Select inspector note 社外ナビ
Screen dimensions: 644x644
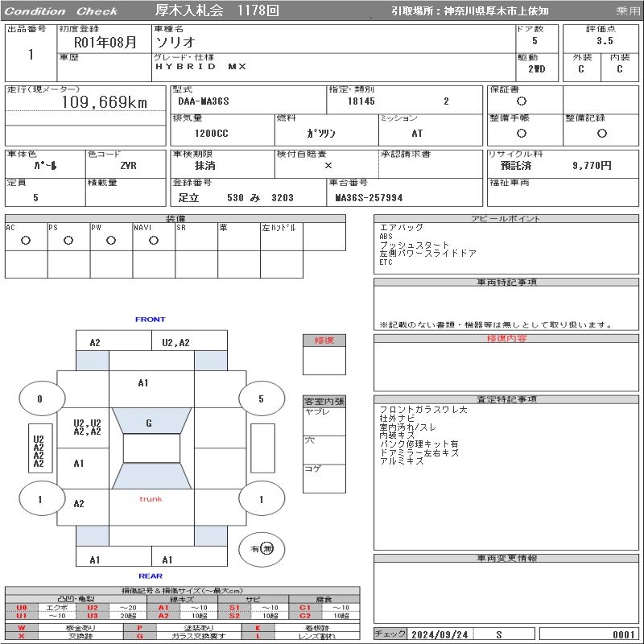coord(397,419)
